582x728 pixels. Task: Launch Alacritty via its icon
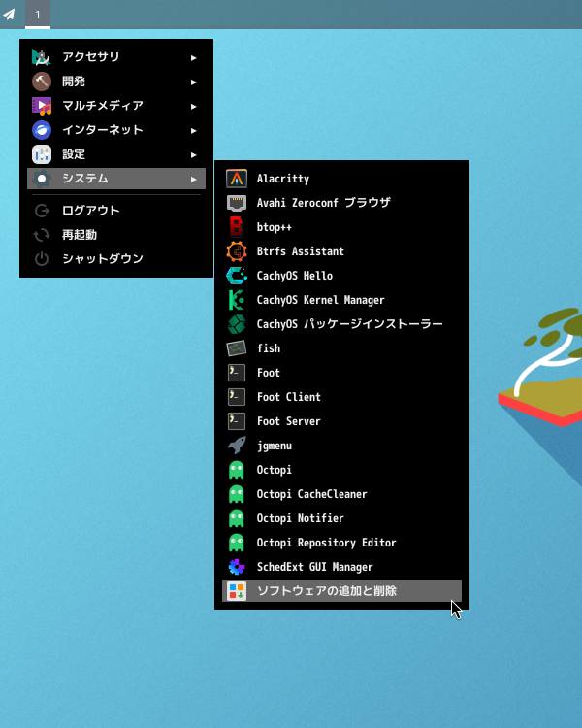pos(237,179)
